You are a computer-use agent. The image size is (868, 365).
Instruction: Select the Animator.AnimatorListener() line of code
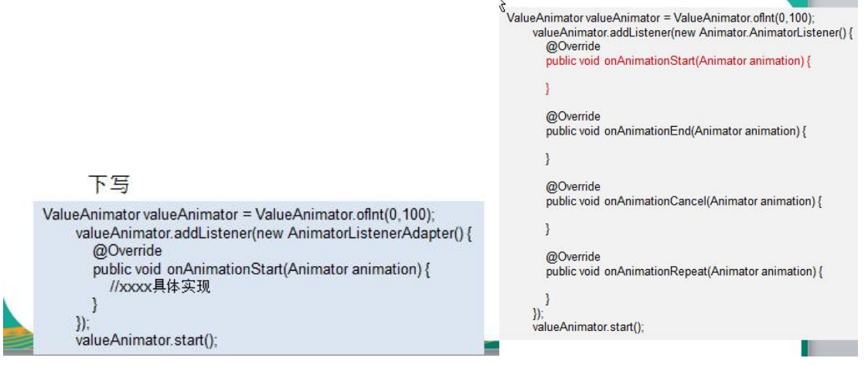[x=692, y=33]
